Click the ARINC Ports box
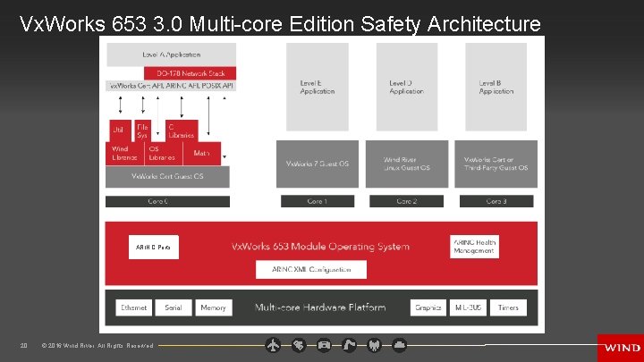Viewport: 644px width, 362px height. click(154, 247)
